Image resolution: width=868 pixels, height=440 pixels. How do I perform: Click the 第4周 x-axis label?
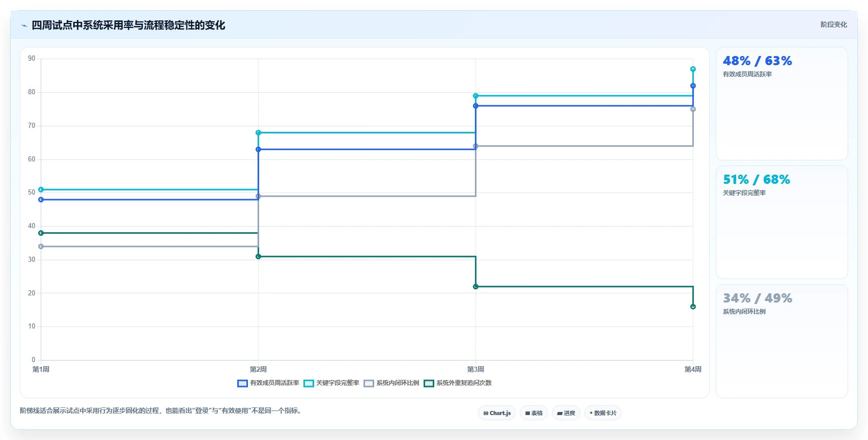pos(693,369)
